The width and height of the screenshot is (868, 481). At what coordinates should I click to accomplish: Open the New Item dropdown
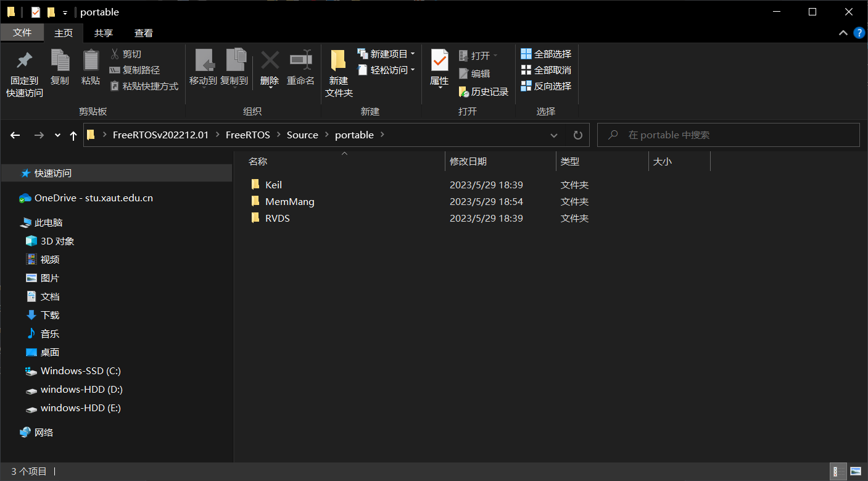(387, 54)
